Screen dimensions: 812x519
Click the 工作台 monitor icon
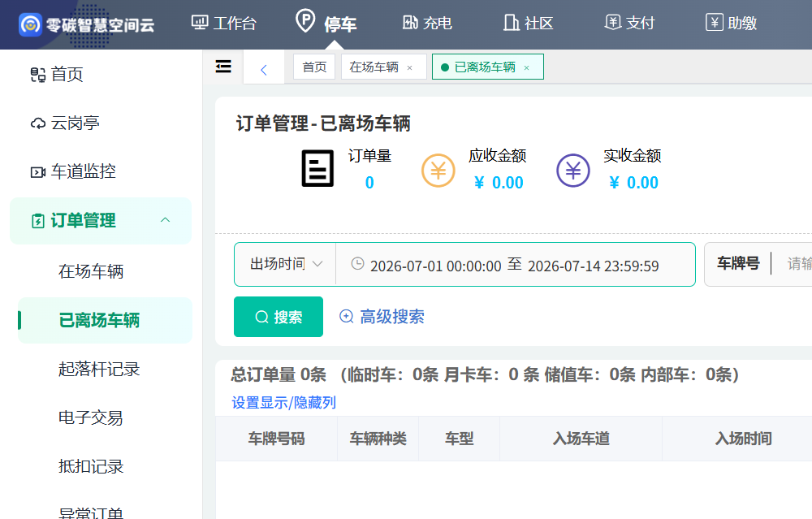point(200,22)
